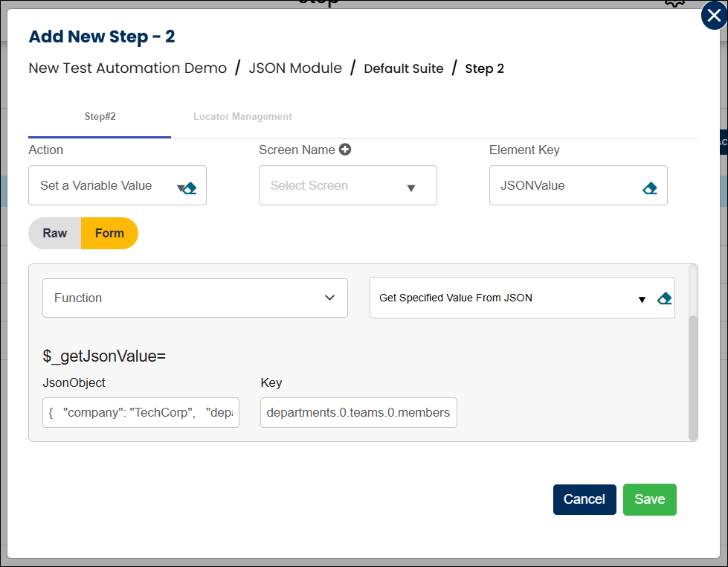Close the Add New Step dialog
The width and height of the screenshot is (728, 567).
[714, 16]
